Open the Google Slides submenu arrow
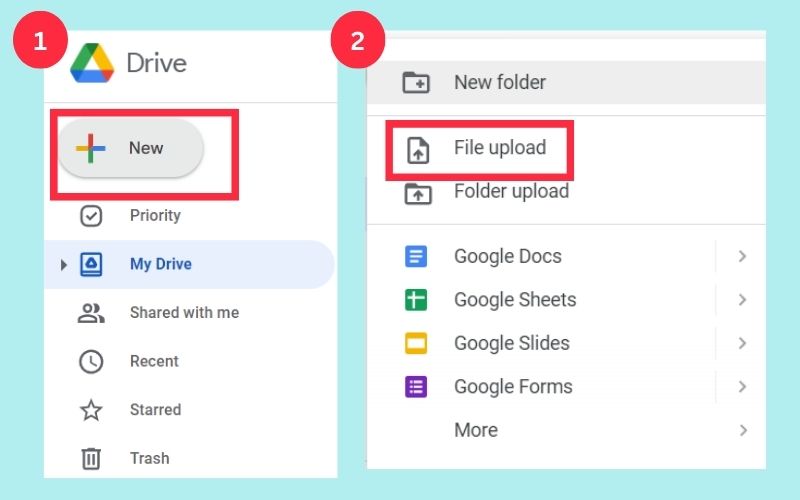 tap(742, 343)
